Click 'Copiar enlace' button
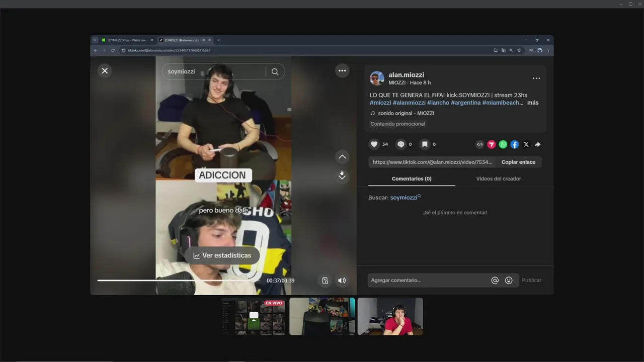 (518, 162)
